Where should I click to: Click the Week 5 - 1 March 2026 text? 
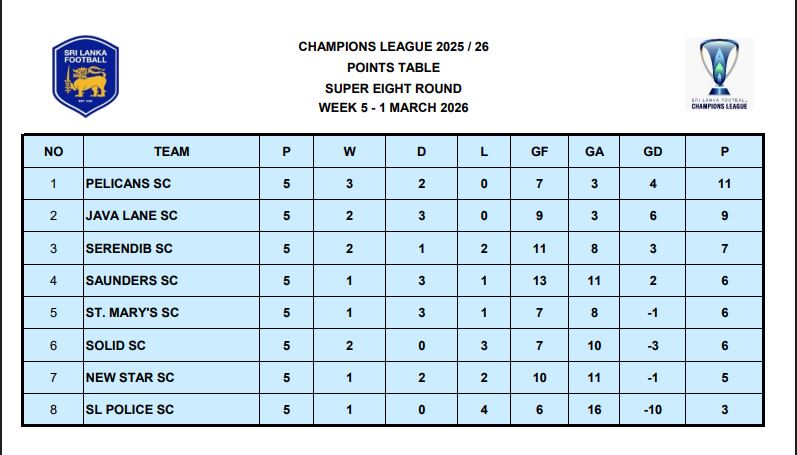coord(393,108)
